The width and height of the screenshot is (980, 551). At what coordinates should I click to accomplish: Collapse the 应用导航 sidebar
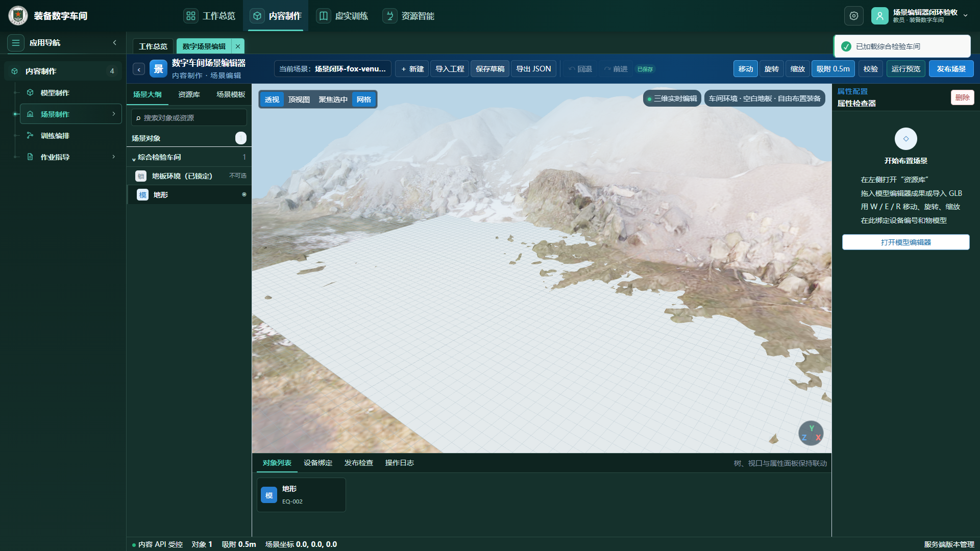pos(115,43)
